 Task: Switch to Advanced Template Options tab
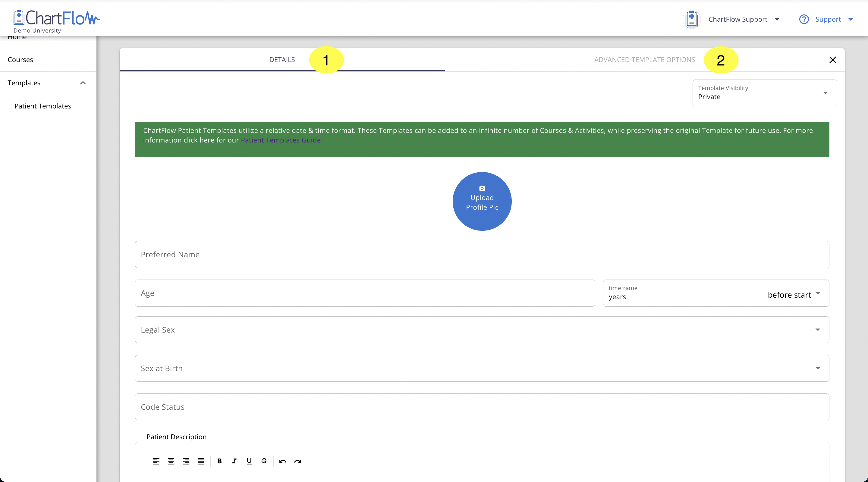(644, 60)
